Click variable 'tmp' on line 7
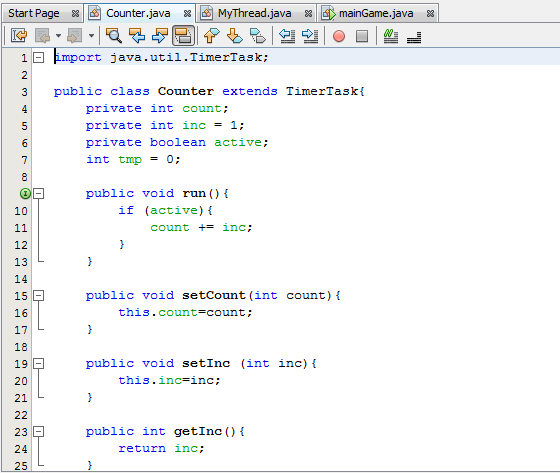560x473 pixels. click(x=130, y=159)
